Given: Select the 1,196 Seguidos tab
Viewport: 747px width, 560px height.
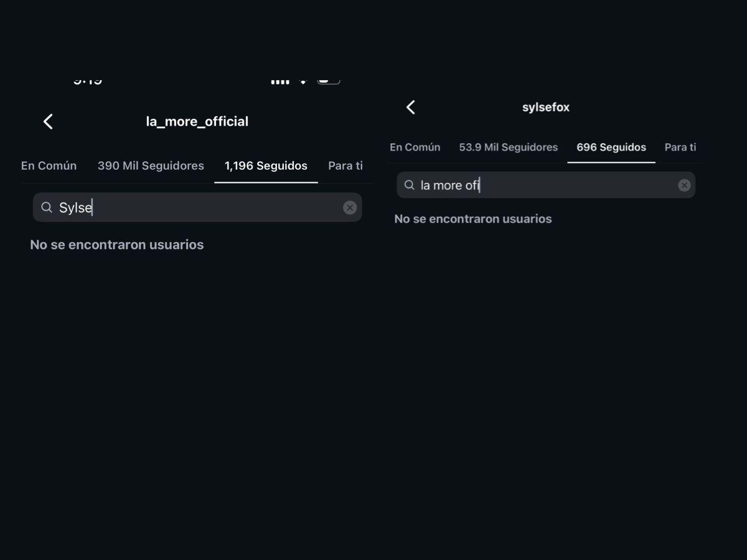Looking at the screenshot, I should click(266, 166).
